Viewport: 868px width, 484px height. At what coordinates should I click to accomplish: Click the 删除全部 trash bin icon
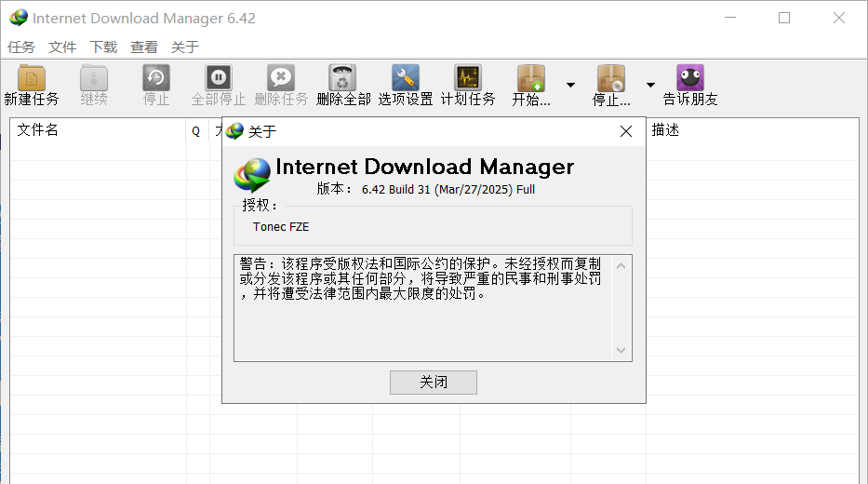(342, 77)
